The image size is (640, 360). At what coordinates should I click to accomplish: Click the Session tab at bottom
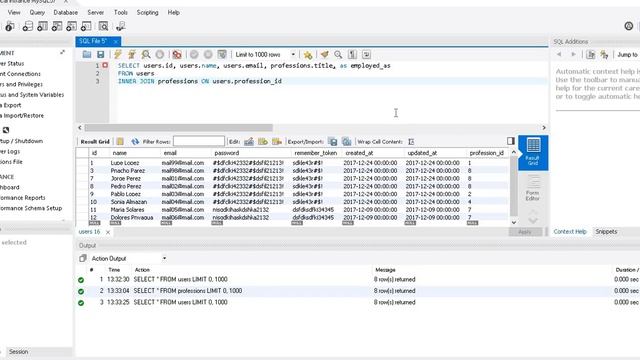pyautogui.click(x=19, y=351)
